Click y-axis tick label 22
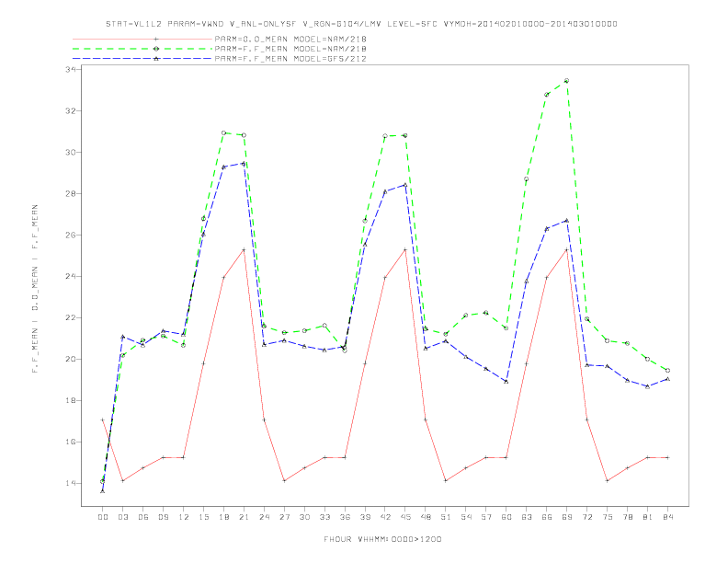Viewport: 728px width, 563px height. [71, 317]
